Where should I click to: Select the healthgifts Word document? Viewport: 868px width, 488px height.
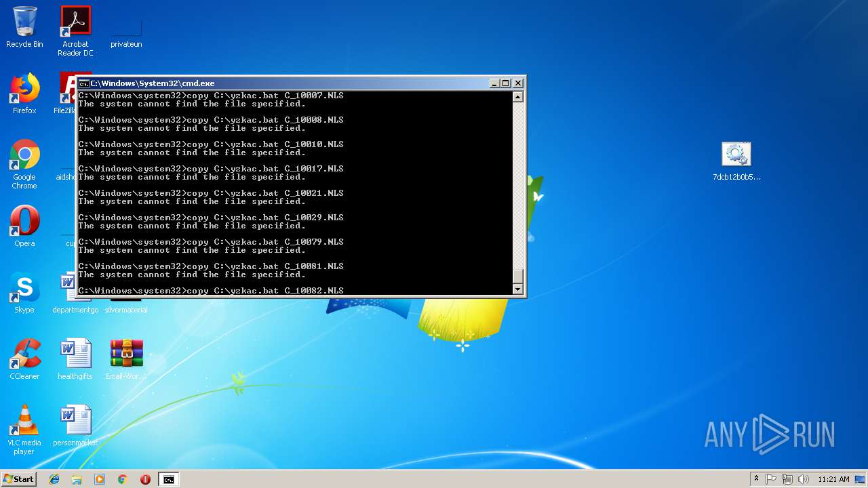(75, 359)
